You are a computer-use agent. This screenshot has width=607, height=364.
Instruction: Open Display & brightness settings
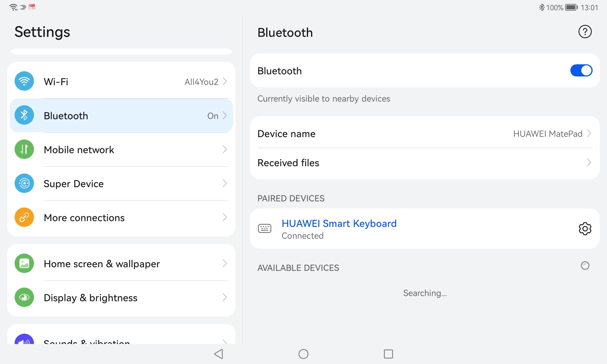(x=121, y=297)
